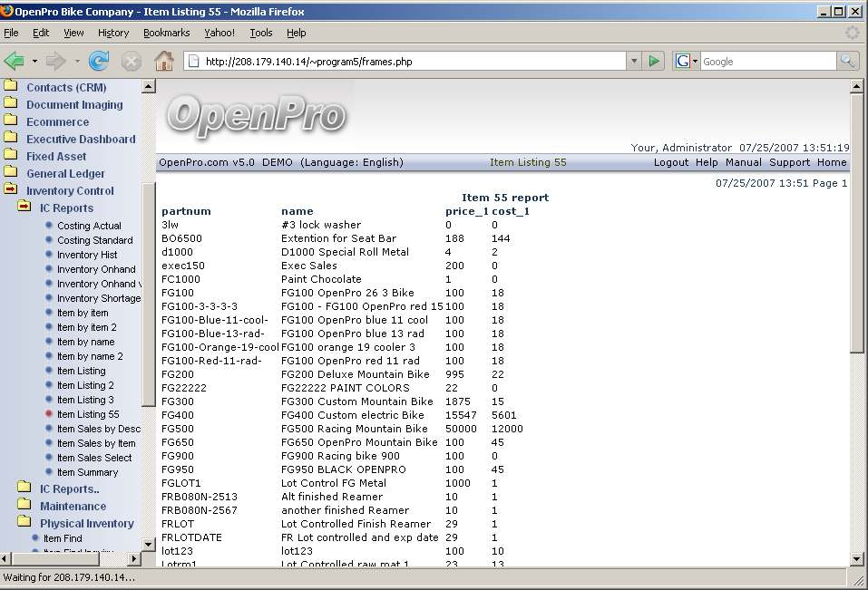Click the sidebar horizontal scrollbar

[x=73, y=558]
